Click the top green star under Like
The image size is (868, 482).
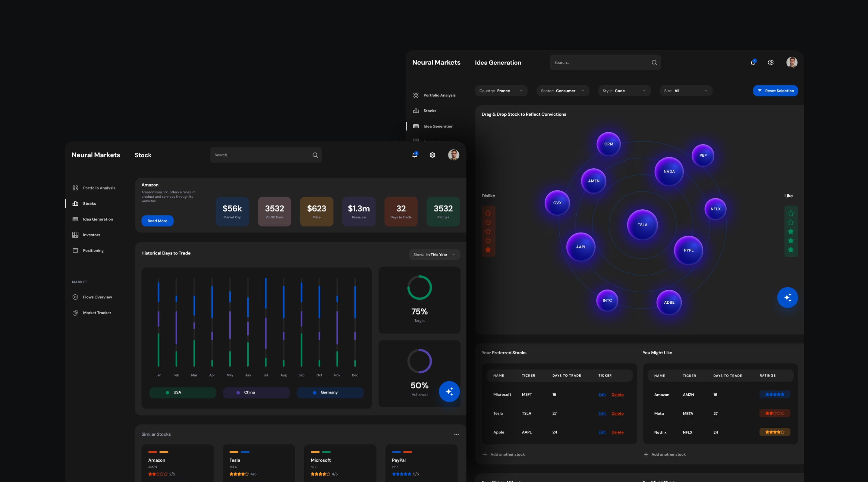791,213
